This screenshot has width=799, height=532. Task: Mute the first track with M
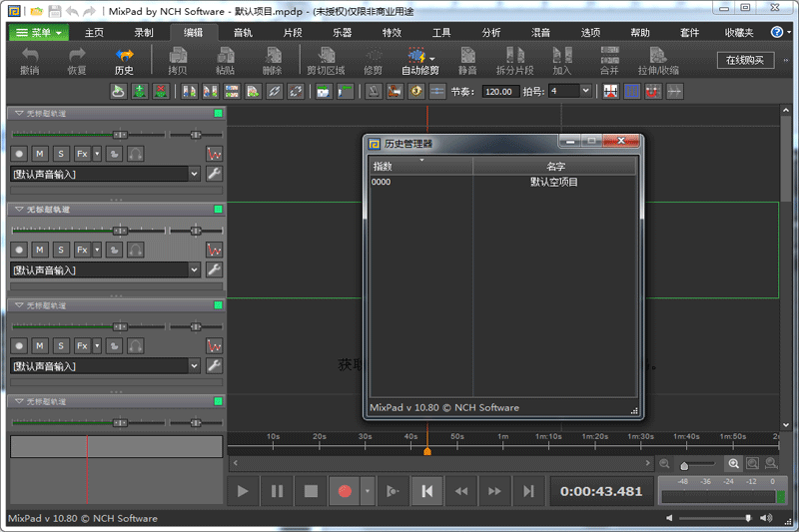pyautogui.click(x=40, y=154)
